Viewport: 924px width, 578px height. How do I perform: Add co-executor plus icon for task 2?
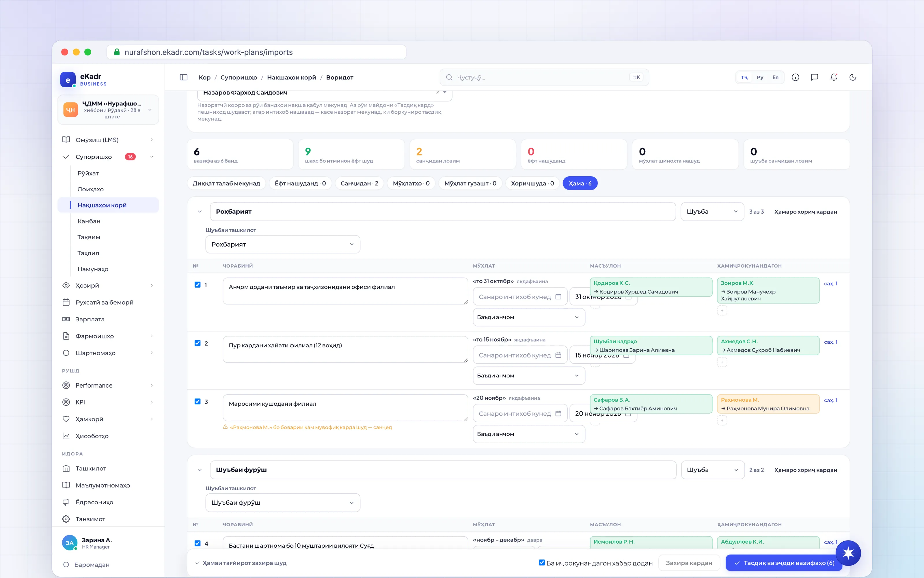click(722, 362)
